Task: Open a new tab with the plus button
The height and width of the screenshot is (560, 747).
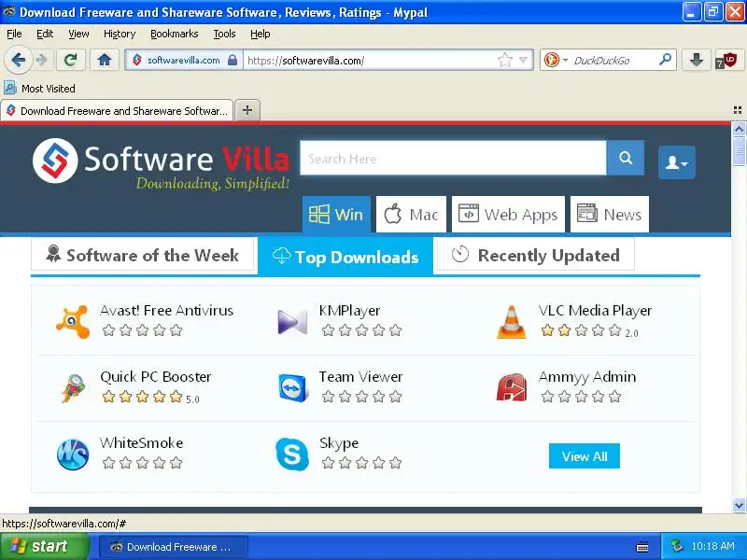Action: 247,110
